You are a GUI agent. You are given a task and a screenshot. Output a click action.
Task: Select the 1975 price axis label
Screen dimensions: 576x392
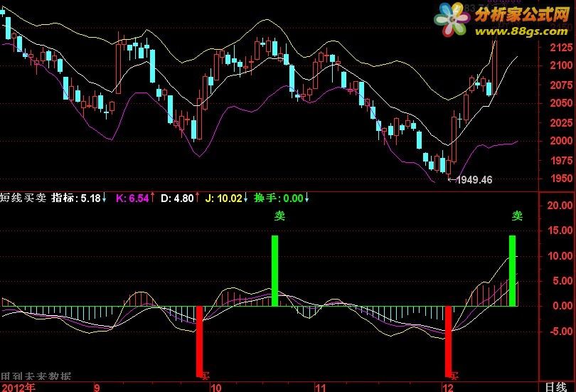point(561,161)
